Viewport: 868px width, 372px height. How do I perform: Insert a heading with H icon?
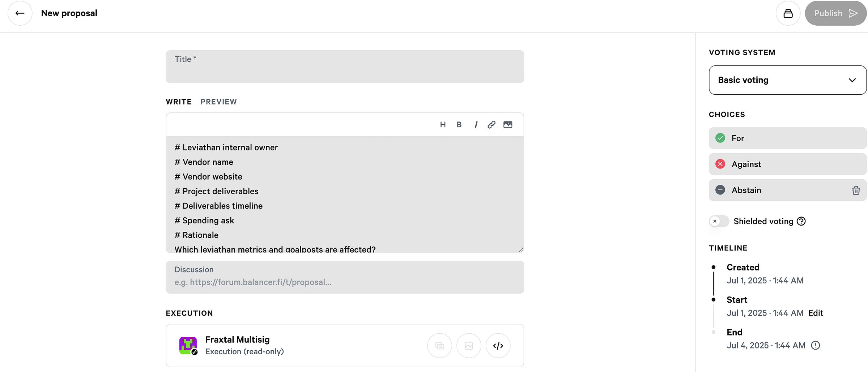[x=443, y=125]
